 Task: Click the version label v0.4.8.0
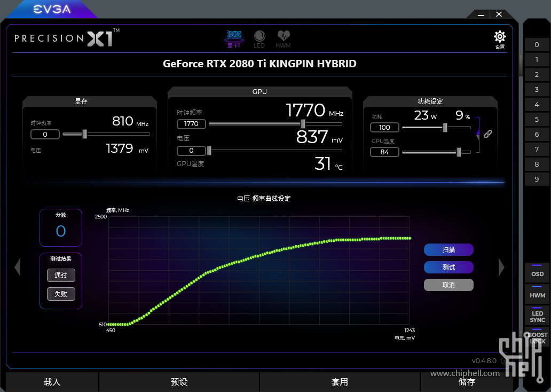484,361
